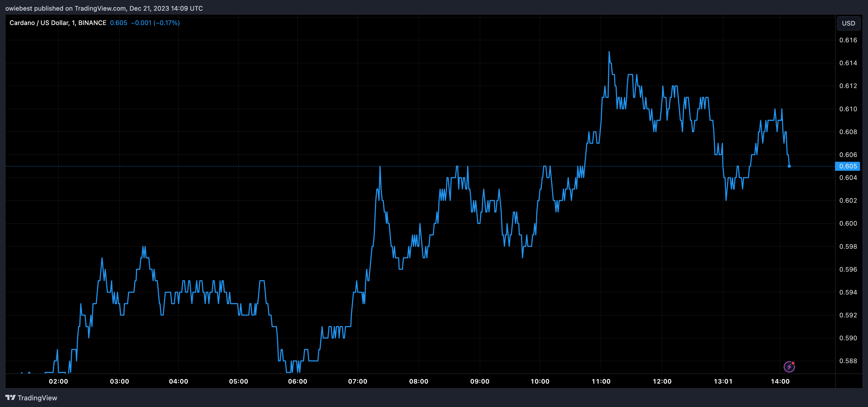The height and width of the screenshot is (407, 868).
Task: Click the 0.594 price axis label
Action: (x=848, y=292)
